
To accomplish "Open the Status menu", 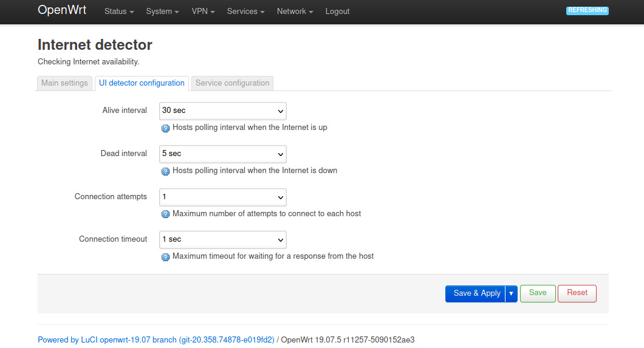I will click(119, 12).
